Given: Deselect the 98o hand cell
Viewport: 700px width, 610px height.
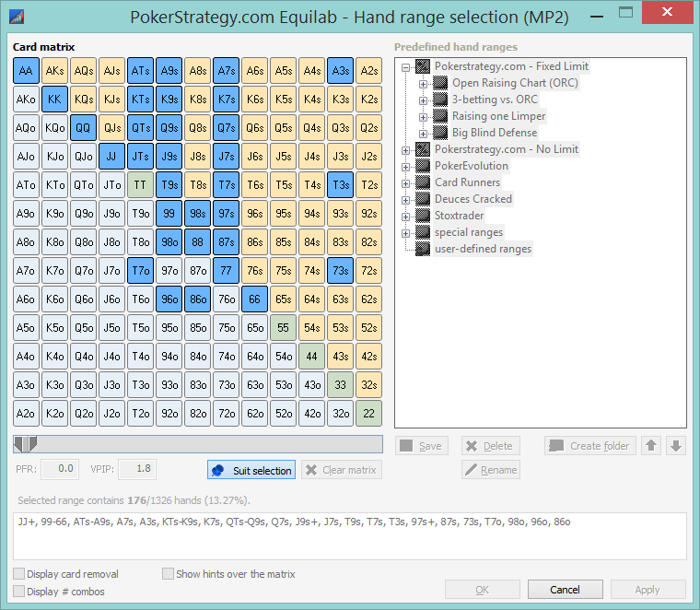Looking at the screenshot, I should (x=169, y=242).
